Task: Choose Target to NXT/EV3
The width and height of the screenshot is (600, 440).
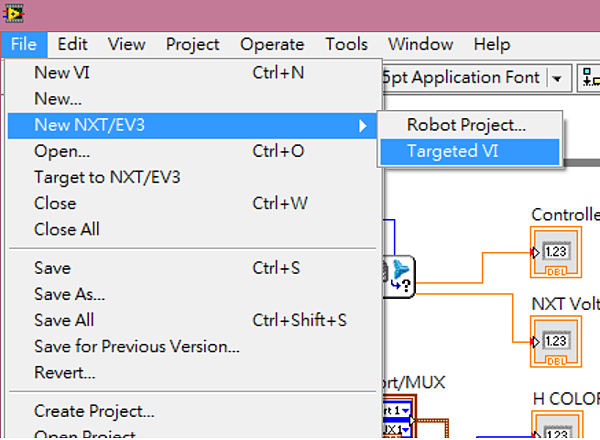Action: click(192, 177)
